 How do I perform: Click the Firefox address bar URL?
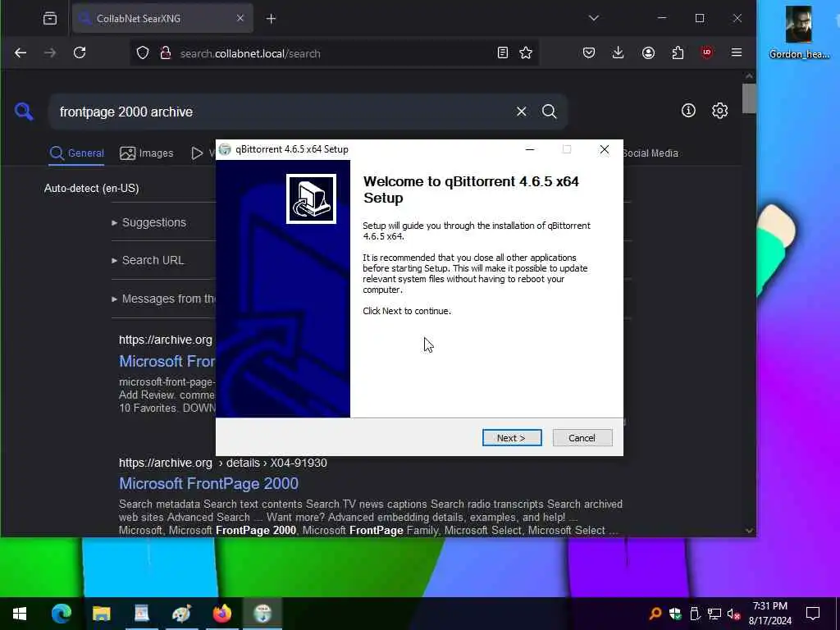pyautogui.click(x=250, y=53)
